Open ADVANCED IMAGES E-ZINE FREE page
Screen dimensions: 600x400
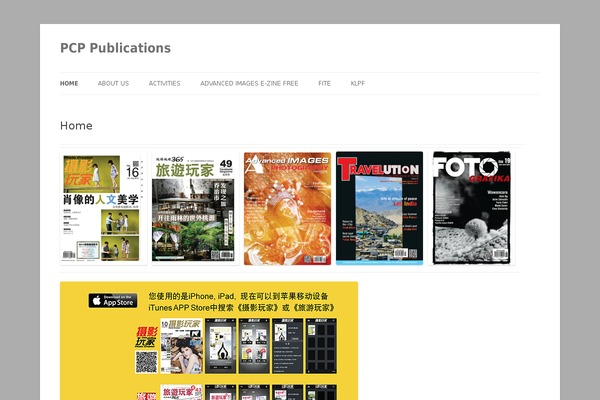pyautogui.click(x=249, y=83)
